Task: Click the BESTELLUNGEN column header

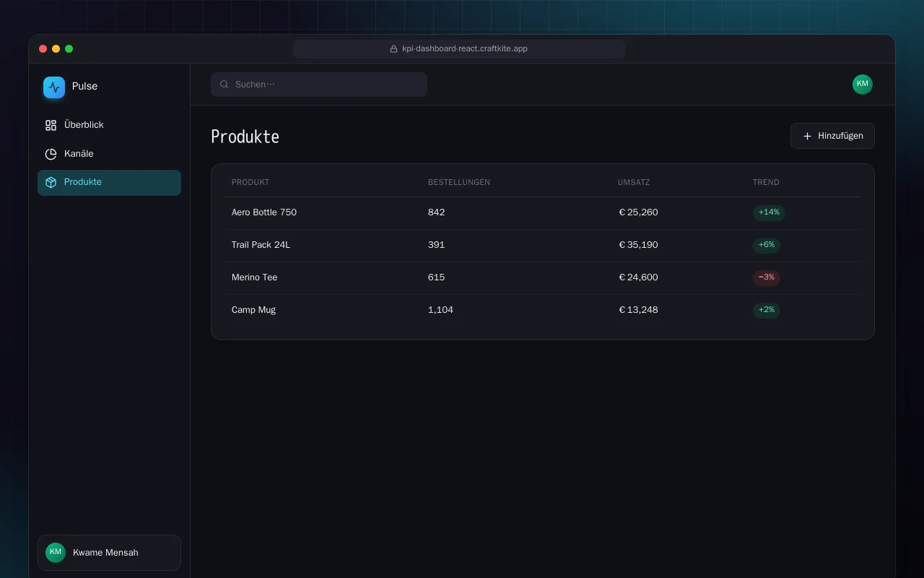Action: pyautogui.click(x=459, y=182)
